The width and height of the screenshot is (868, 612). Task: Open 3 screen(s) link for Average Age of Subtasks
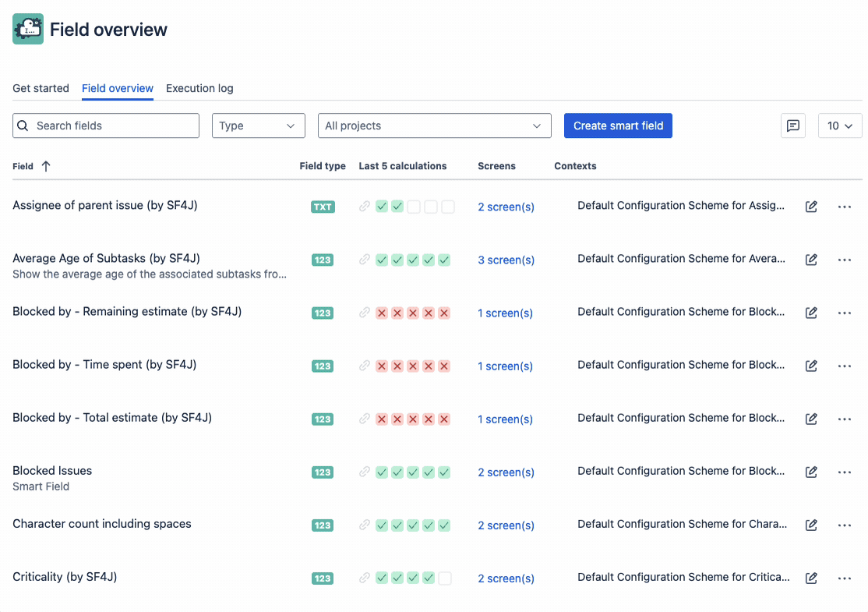click(x=506, y=260)
